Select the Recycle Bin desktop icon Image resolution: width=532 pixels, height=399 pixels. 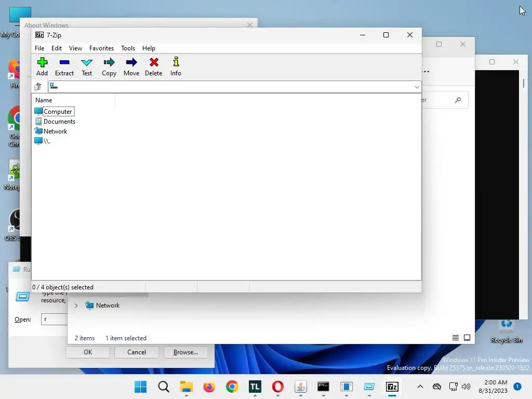pyautogui.click(x=506, y=332)
